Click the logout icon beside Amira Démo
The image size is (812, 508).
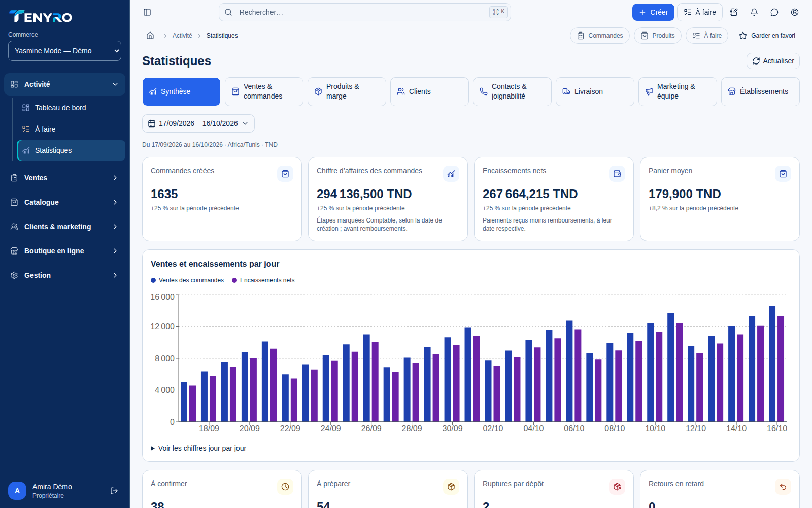pyautogui.click(x=114, y=491)
